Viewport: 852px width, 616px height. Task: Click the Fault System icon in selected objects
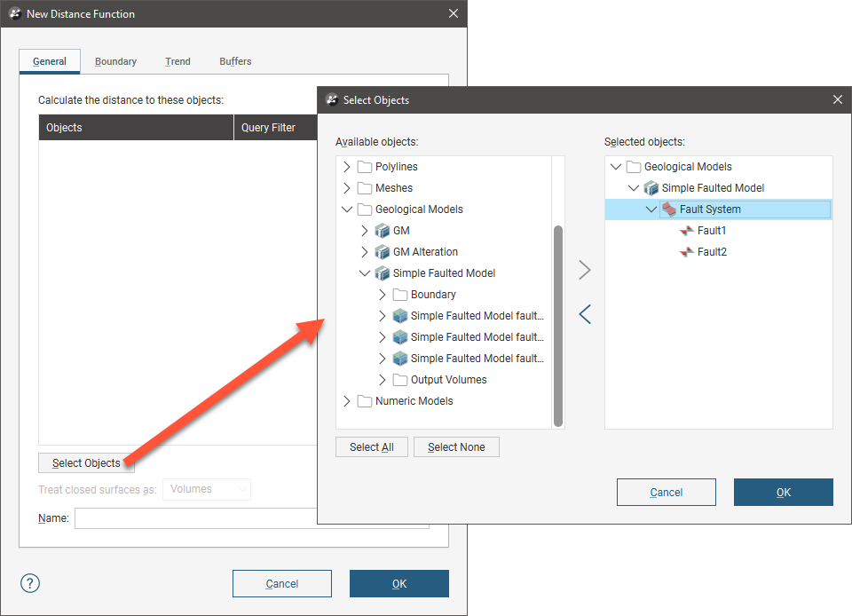pos(669,209)
